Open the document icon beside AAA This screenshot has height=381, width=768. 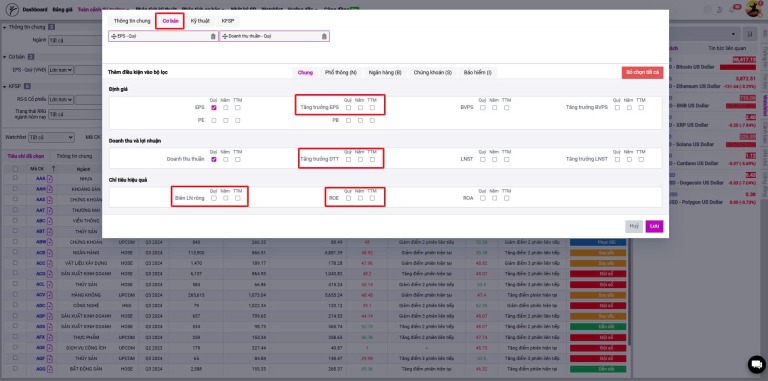[50, 178]
